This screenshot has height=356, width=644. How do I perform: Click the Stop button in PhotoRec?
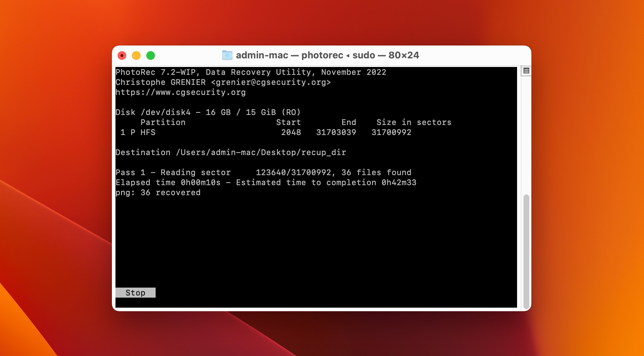136,293
